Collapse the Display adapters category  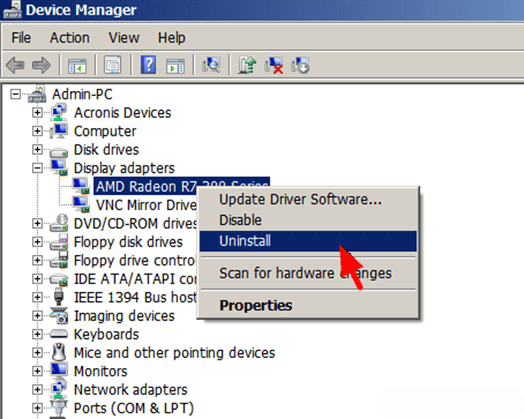tap(37, 168)
